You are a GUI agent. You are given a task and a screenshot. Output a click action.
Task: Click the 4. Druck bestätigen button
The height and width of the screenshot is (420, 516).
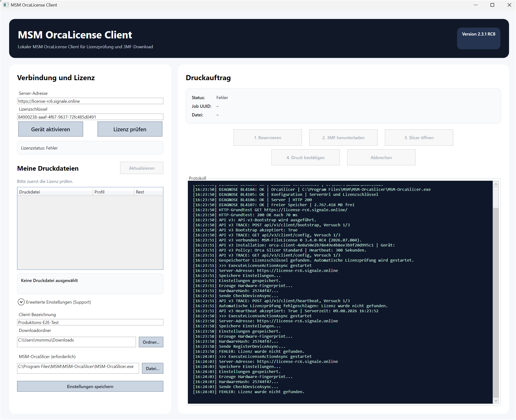pyautogui.click(x=306, y=157)
